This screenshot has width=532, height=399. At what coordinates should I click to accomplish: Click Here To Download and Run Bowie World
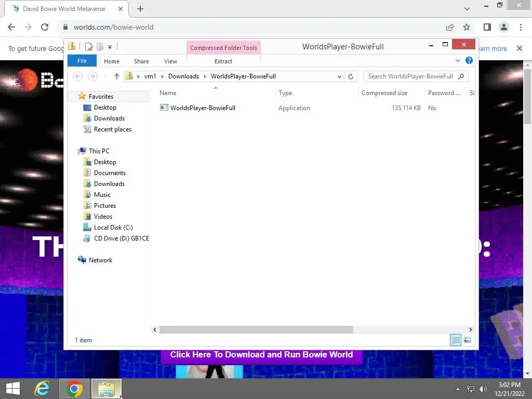pos(261,354)
